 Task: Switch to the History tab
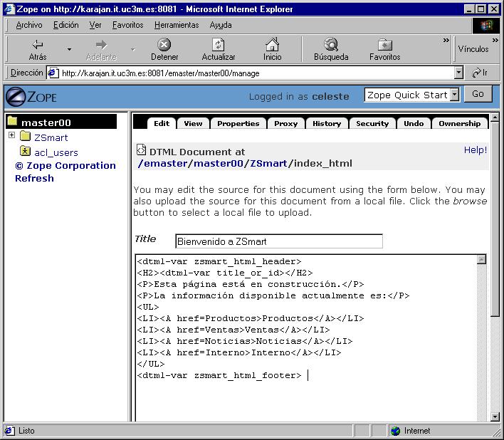pyautogui.click(x=327, y=123)
